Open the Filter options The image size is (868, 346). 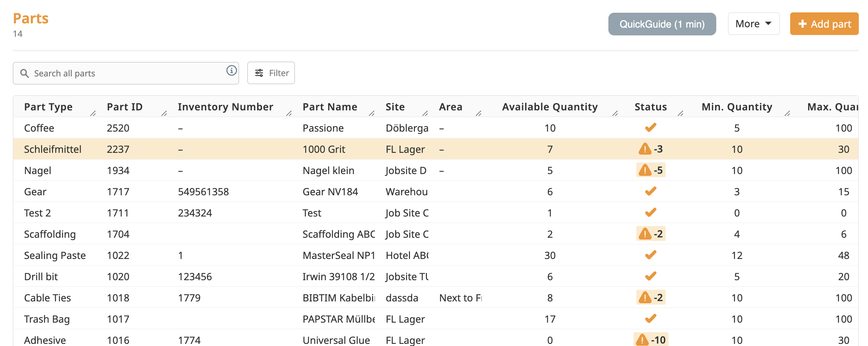pos(271,73)
